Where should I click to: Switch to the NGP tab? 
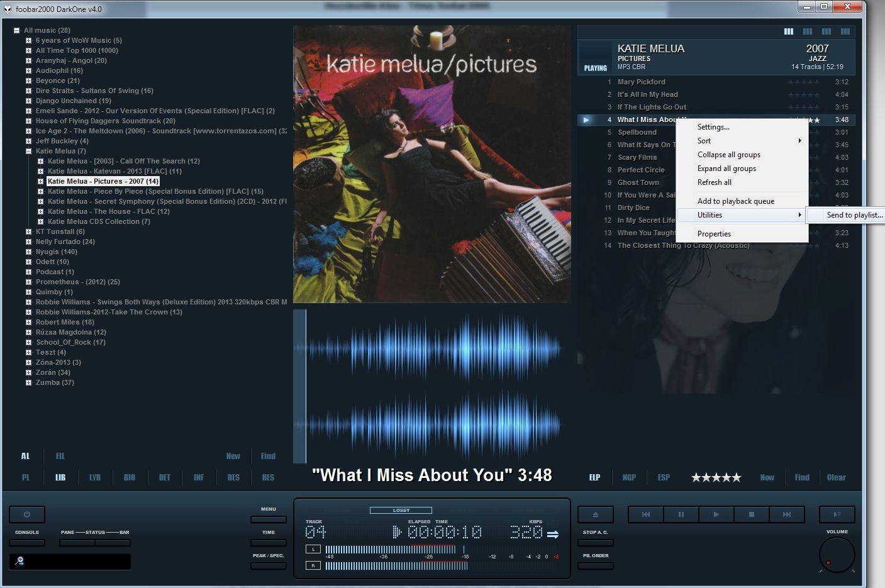629,477
